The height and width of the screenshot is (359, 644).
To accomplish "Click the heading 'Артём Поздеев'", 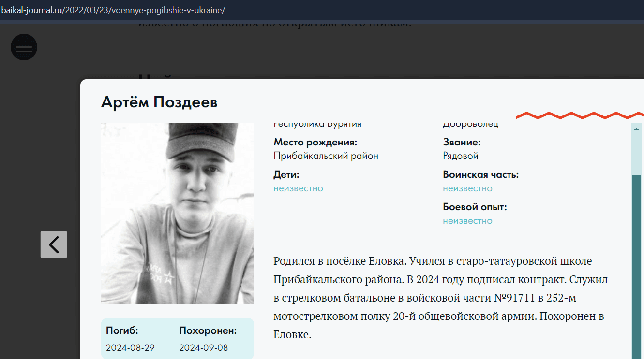I will [x=159, y=102].
